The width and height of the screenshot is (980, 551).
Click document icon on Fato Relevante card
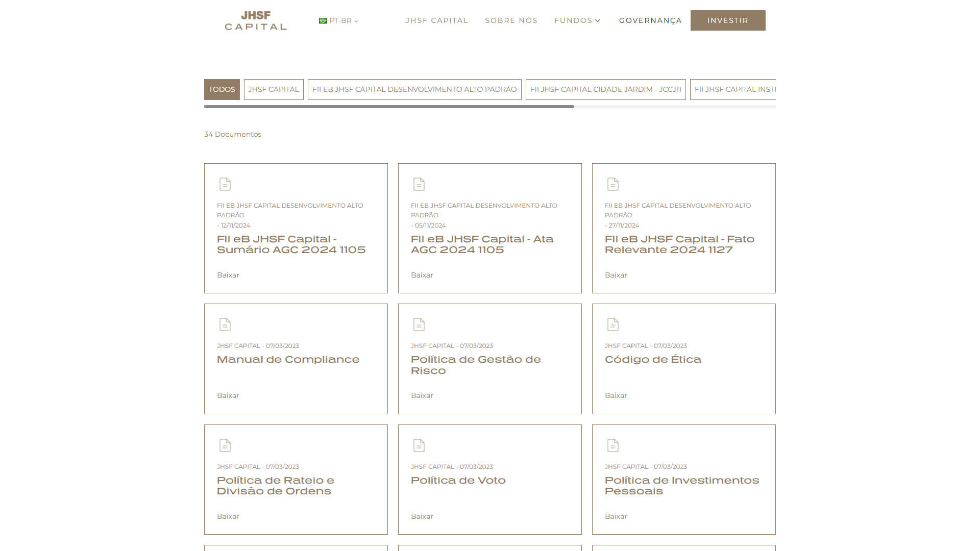(612, 184)
